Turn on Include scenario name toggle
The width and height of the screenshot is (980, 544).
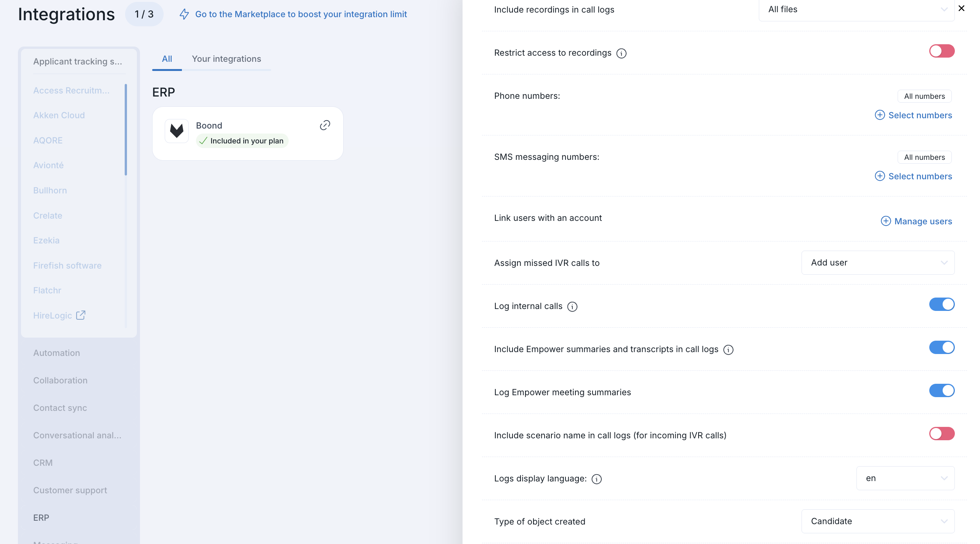[x=941, y=434]
